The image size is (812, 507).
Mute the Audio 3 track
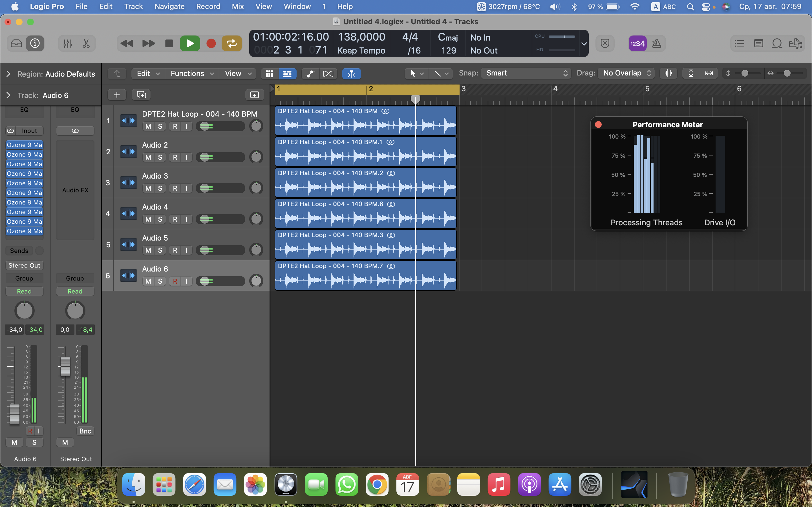tap(148, 188)
